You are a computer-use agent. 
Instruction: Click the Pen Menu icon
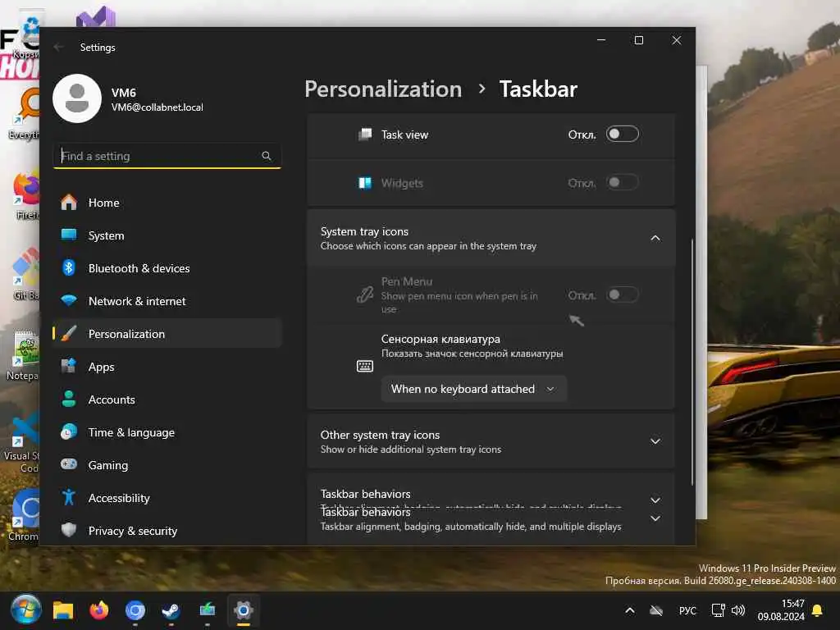point(365,294)
